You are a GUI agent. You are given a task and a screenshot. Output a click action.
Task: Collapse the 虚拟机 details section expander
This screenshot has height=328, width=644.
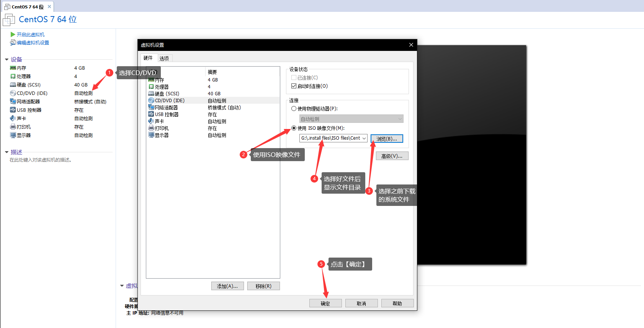coord(122,286)
